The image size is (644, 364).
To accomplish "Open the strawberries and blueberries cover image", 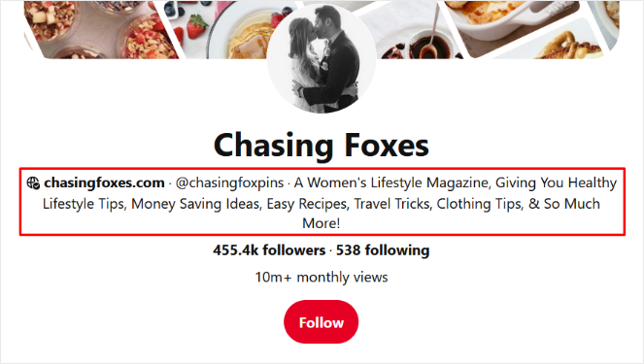I will (x=190, y=25).
